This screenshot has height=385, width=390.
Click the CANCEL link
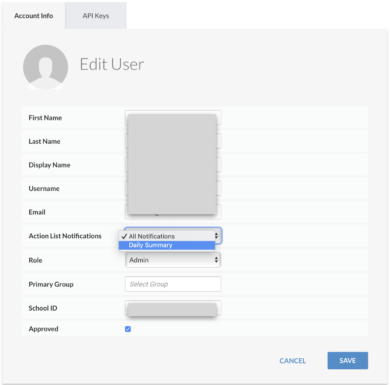pos(292,361)
